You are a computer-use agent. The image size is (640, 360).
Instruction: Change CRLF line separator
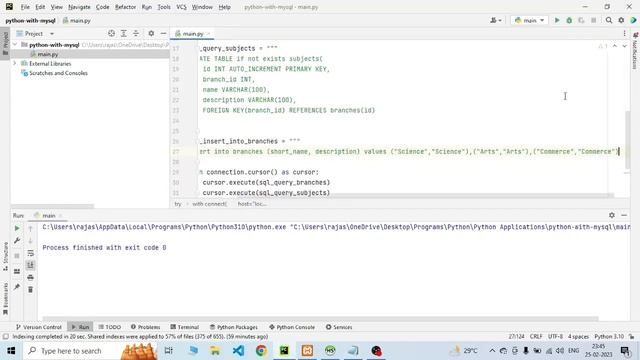536,337
